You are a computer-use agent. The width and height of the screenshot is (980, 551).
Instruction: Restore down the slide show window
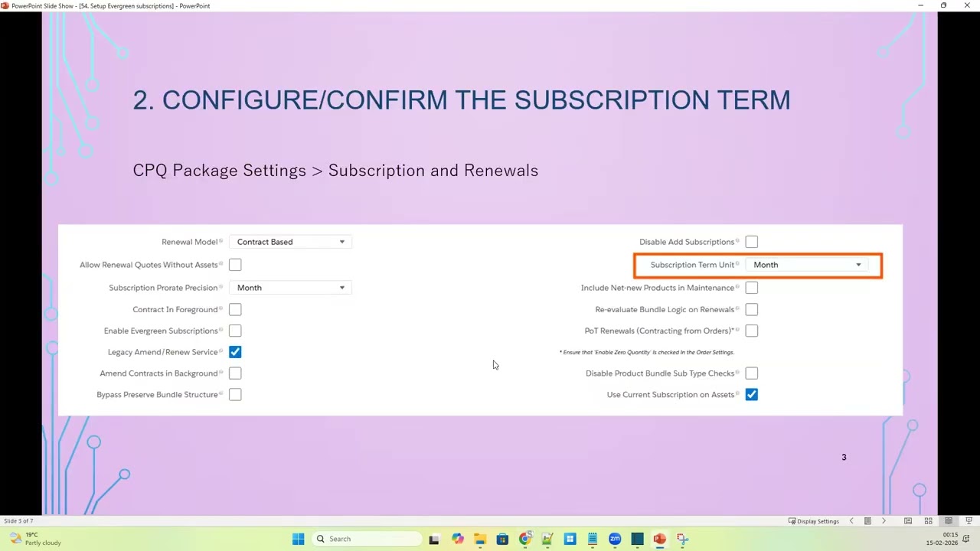pos(943,5)
